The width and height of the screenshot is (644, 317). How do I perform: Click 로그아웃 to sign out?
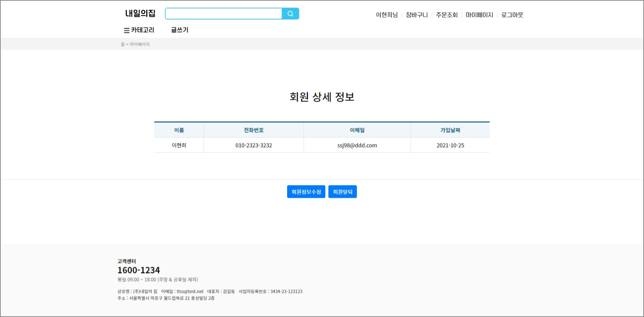(512, 15)
